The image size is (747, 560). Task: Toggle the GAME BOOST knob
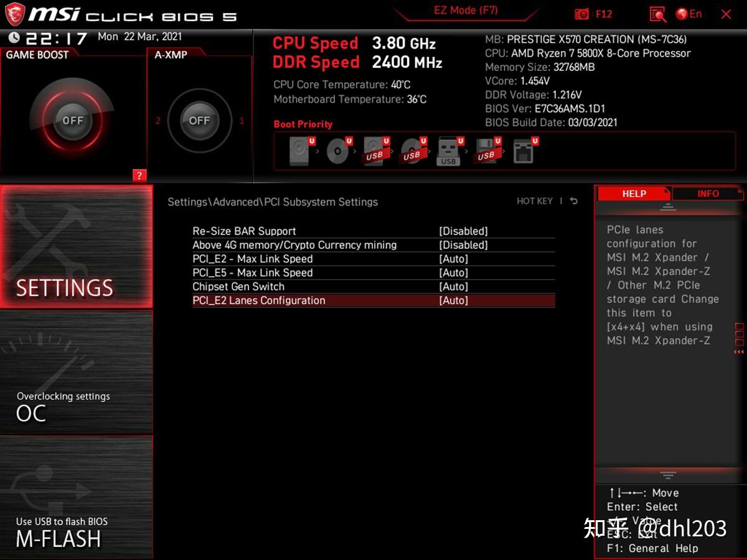pyautogui.click(x=72, y=120)
